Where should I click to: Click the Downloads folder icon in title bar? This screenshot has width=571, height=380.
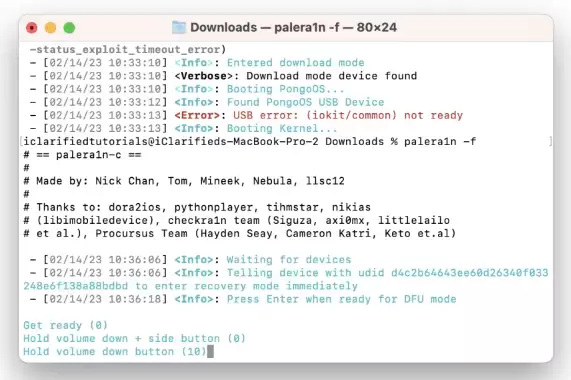pos(179,27)
